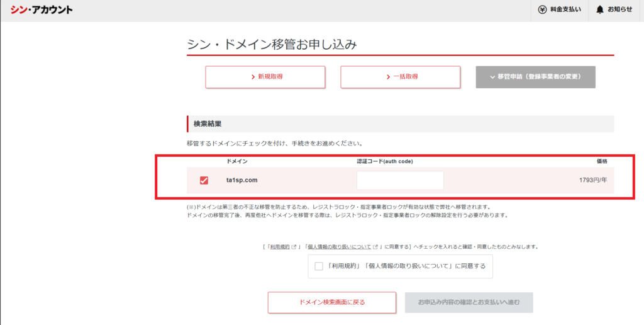Open the 利用規約 link

(x=279, y=248)
